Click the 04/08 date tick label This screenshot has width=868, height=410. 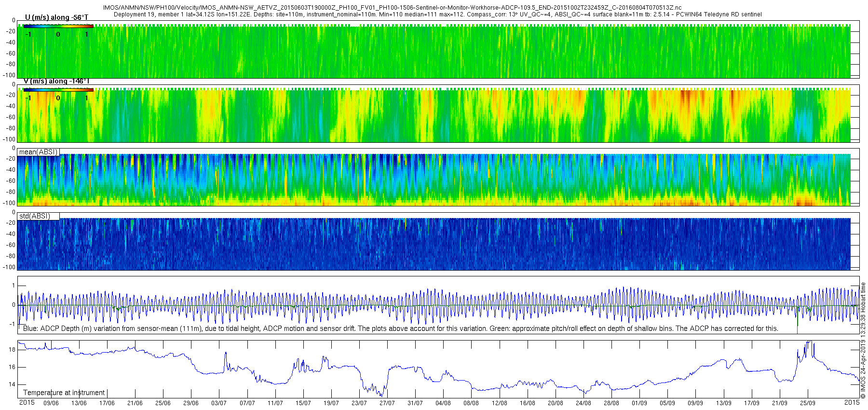443,403
